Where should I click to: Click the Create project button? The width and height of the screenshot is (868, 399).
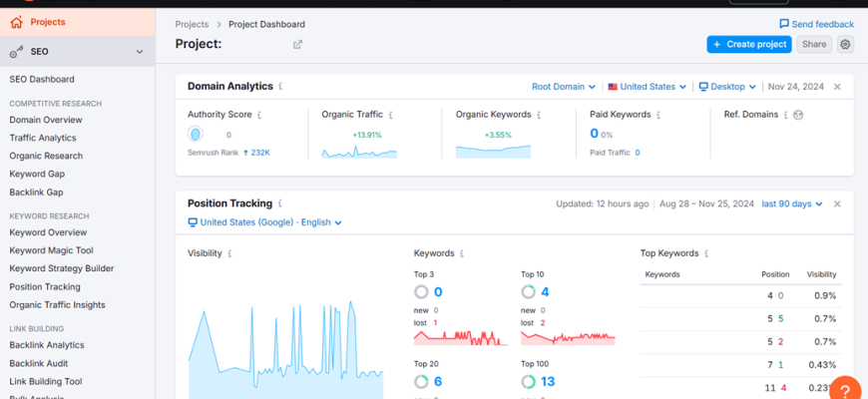coord(749,44)
